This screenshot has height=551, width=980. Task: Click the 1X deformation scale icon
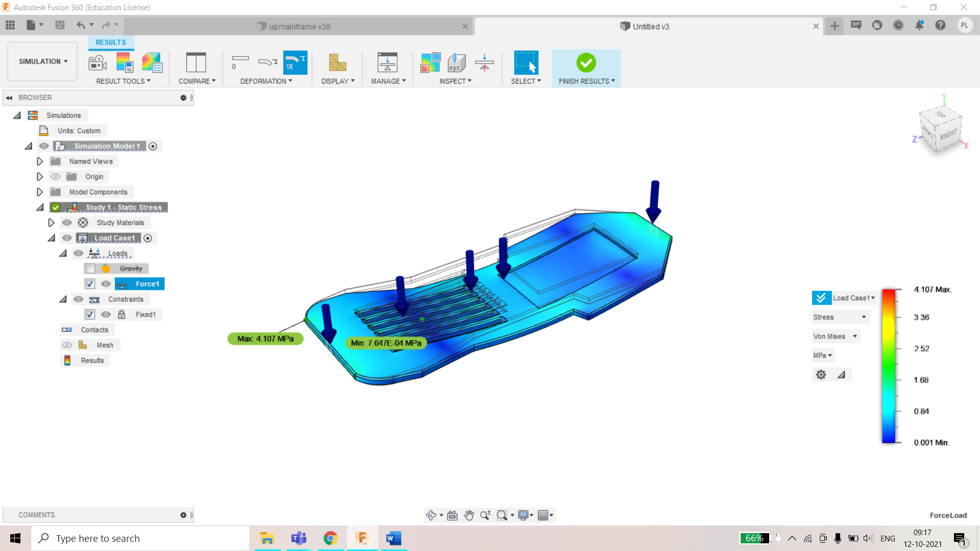pyautogui.click(x=295, y=62)
